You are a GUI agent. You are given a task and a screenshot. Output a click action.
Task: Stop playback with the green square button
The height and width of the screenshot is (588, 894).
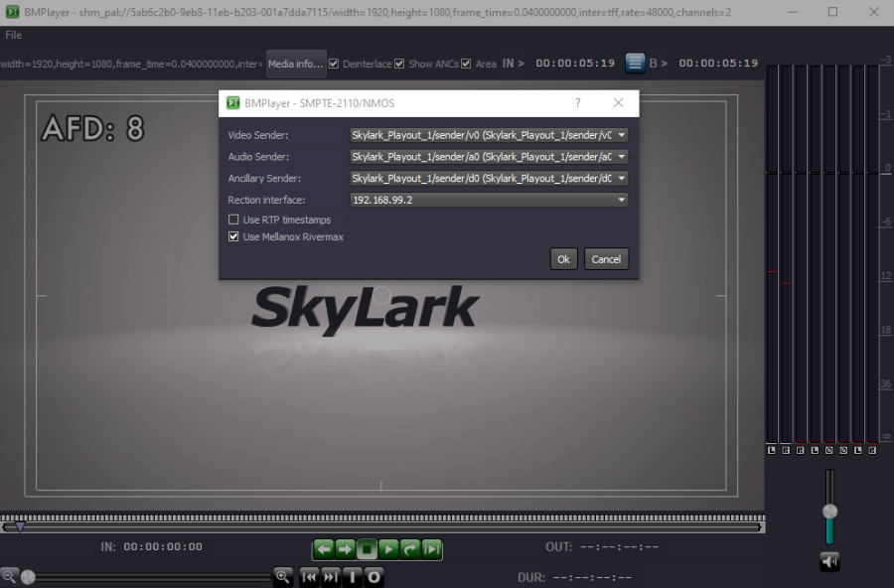click(x=367, y=549)
